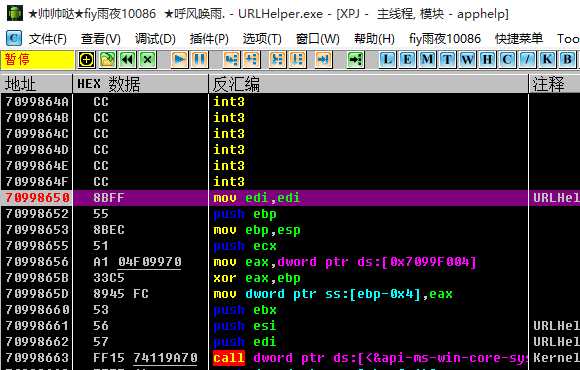The height and width of the screenshot is (370, 580).
Task: Restart the program with the rewind icon
Action: [128, 60]
